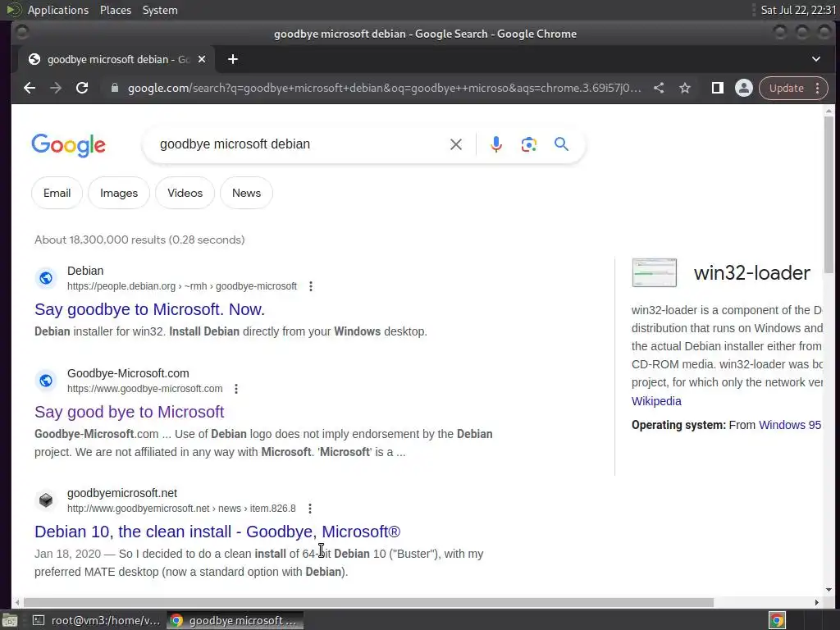The height and width of the screenshot is (630, 840).
Task: Click the Update button in Chrome
Action: click(x=787, y=88)
